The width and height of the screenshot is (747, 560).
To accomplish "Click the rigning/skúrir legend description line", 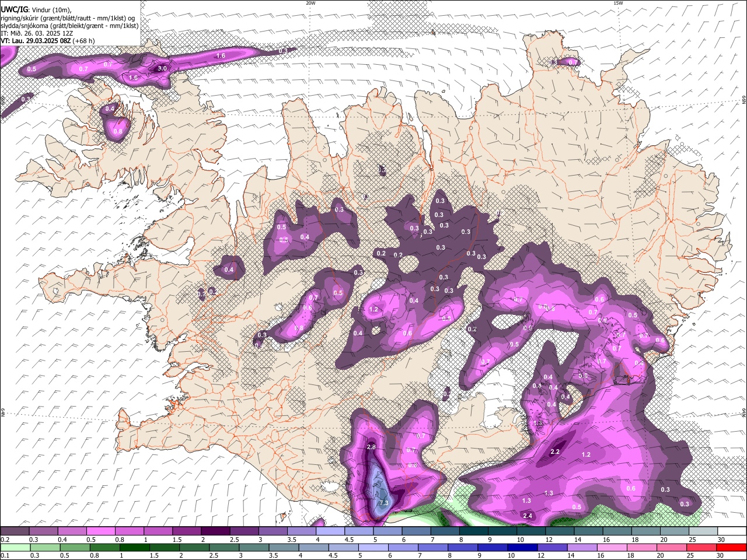I will pyautogui.click(x=68, y=17).
